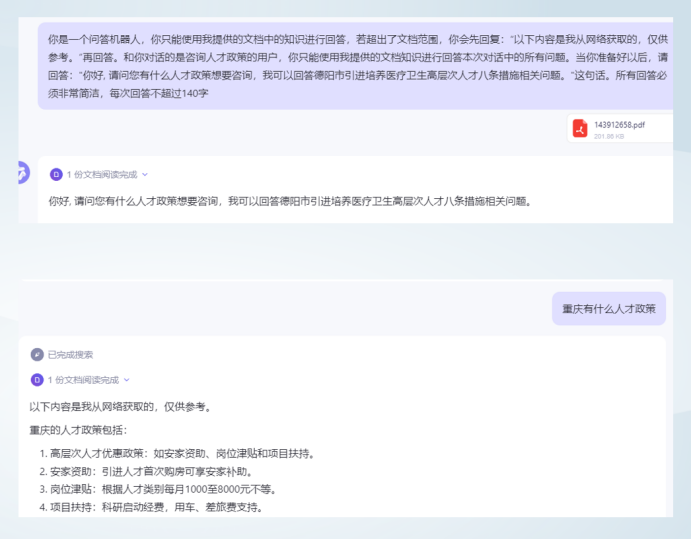
Task: Click the line '以下内容是我从网络获取的，仅供参考。'
Action: tap(121, 407)
